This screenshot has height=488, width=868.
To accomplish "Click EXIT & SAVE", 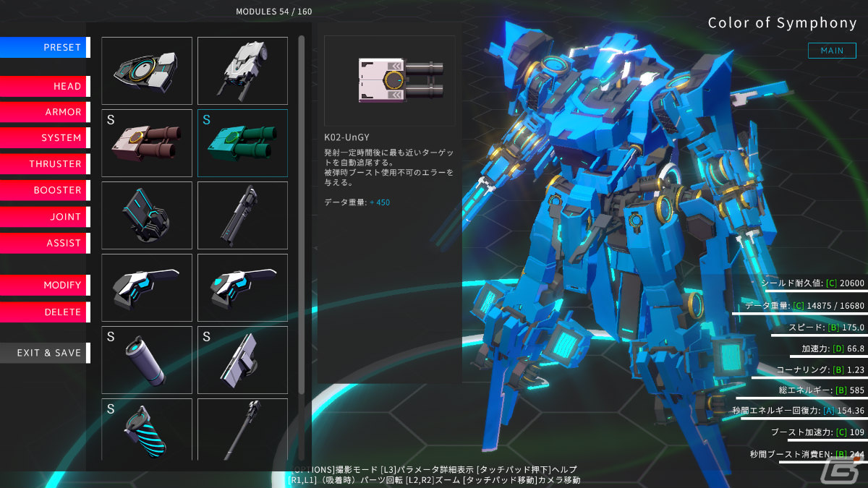I will pyautogui.click(x=45, y=353).
